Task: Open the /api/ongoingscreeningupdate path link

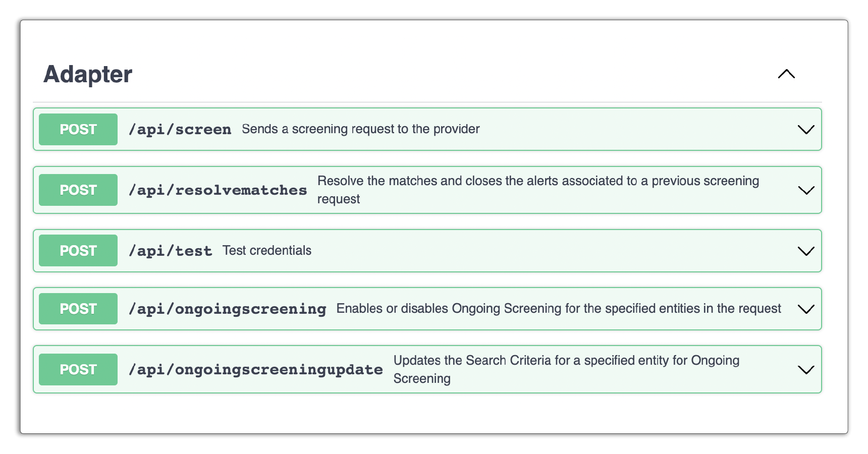Action: click(256, 370)
